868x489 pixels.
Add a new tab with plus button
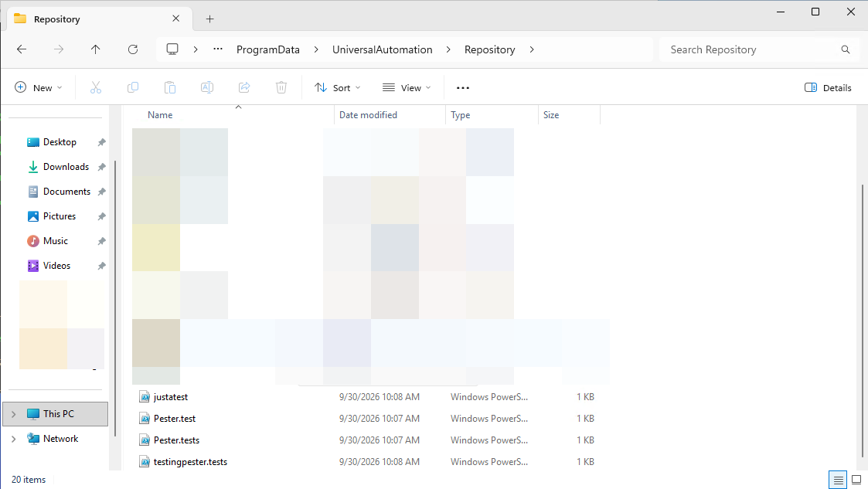tap(209, 19)
